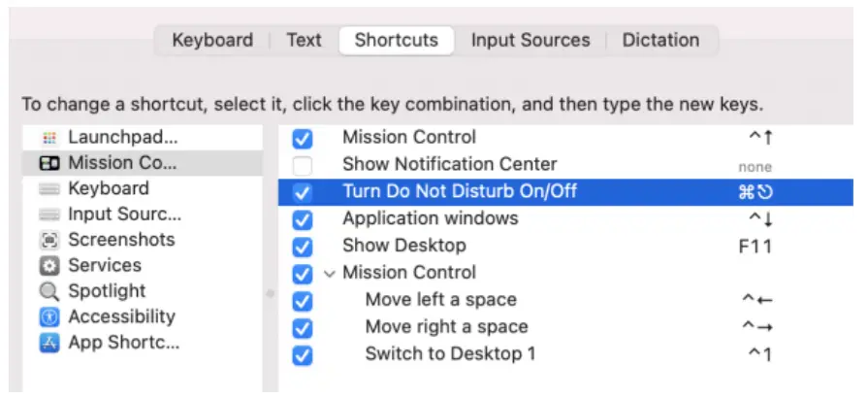The image size is (868, 398).
Task: Click the Do Not Disturb key combination
Action: point(755,192)
